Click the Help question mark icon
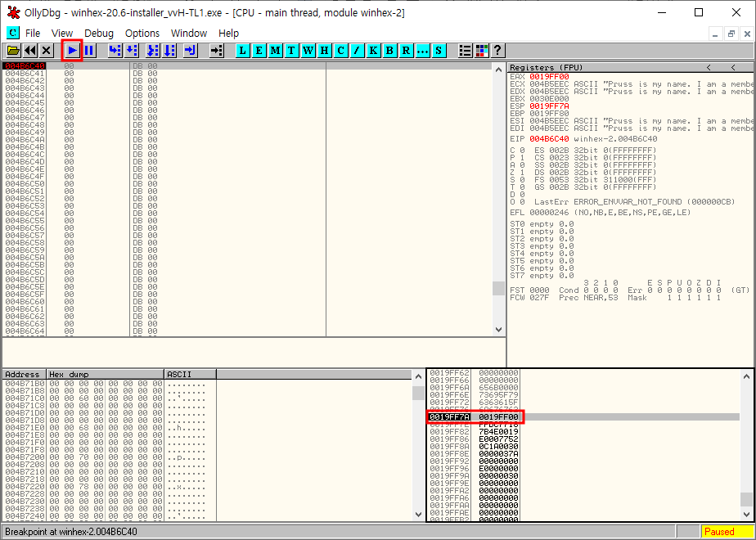This screenshot has height=540, width=756. point(497,50)
